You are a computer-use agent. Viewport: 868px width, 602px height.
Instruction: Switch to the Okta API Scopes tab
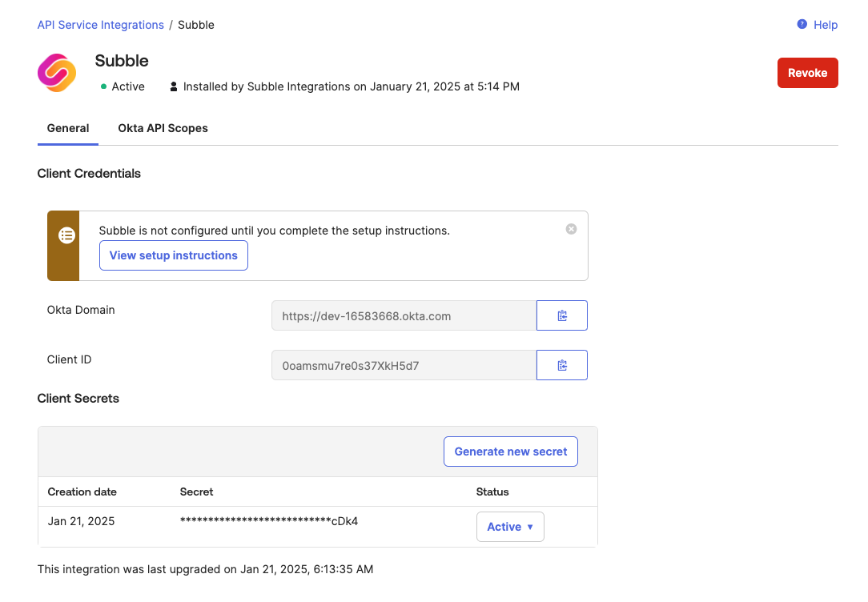coord(163,128)
